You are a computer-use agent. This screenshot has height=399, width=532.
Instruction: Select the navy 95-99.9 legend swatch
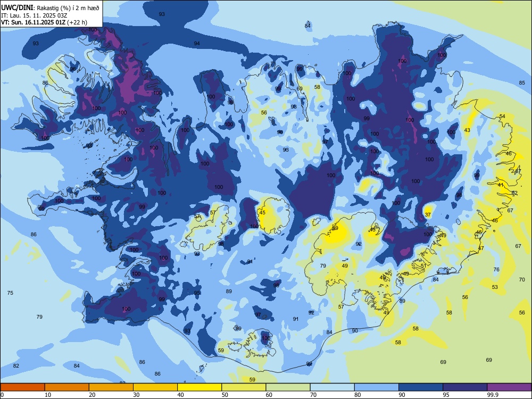click(465, 387)
